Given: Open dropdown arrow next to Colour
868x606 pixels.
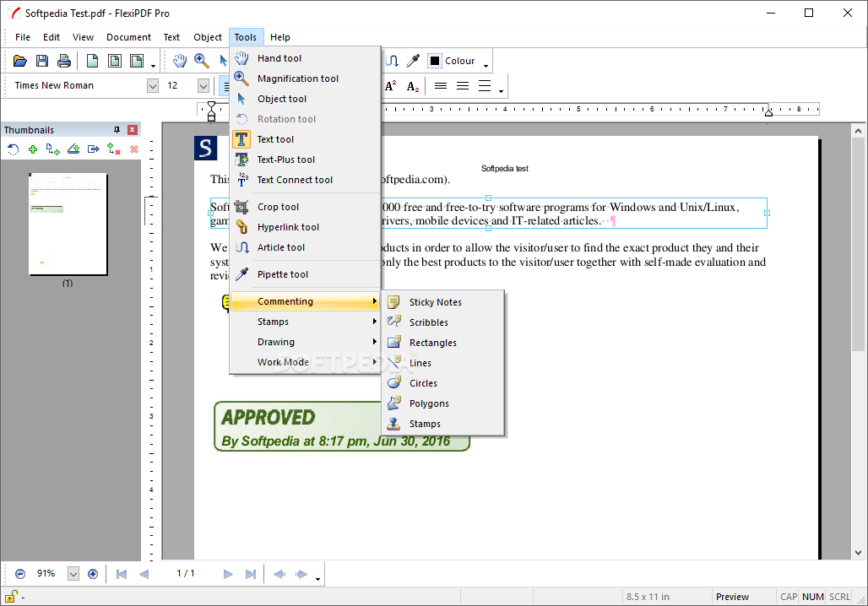Looking at the screenshot, I should coord(486,65).
